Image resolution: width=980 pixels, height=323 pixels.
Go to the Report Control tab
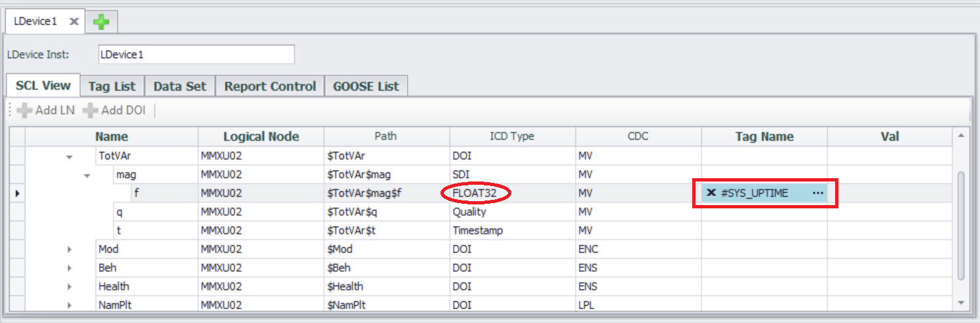pos(270,86)
